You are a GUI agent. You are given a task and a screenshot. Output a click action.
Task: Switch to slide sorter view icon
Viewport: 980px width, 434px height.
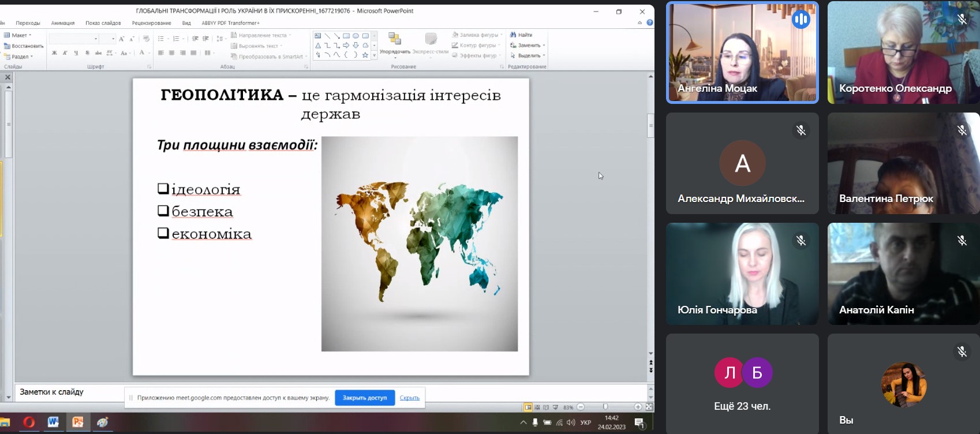coord(537,407)
